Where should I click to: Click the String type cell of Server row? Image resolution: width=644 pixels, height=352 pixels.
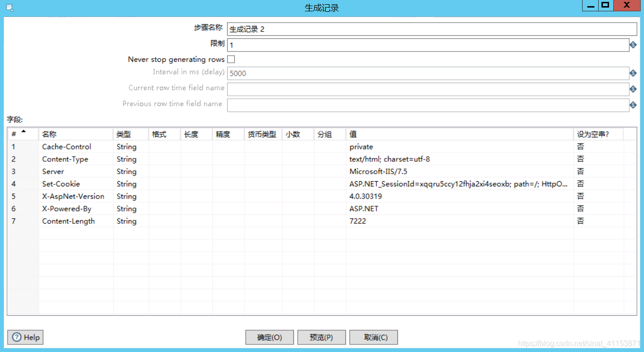[x=131, y=171]
